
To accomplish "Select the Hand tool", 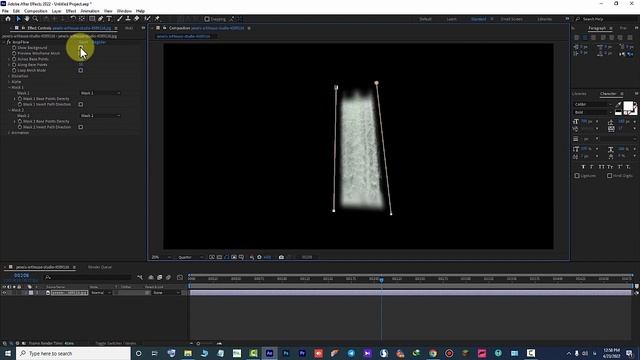I will (27, 19).
